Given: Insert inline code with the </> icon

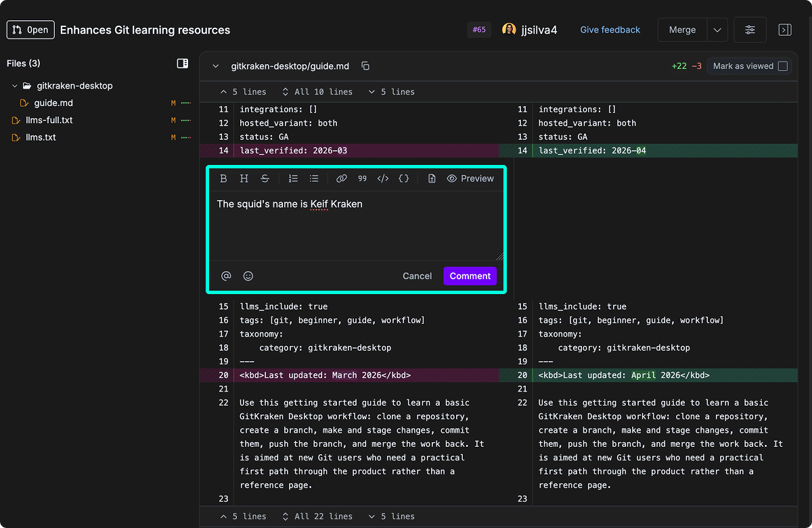Looking at the screenshot, I should (x=383, y=178).
